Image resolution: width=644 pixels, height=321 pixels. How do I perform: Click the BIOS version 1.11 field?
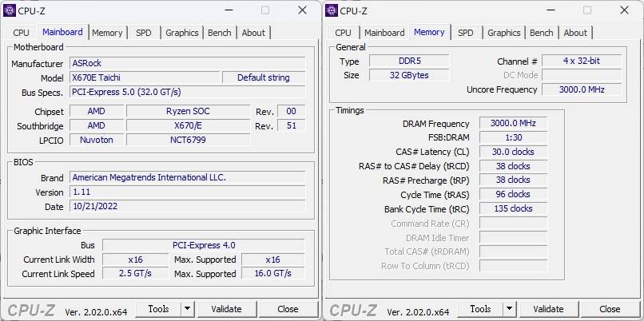click(x=187, y=192)
